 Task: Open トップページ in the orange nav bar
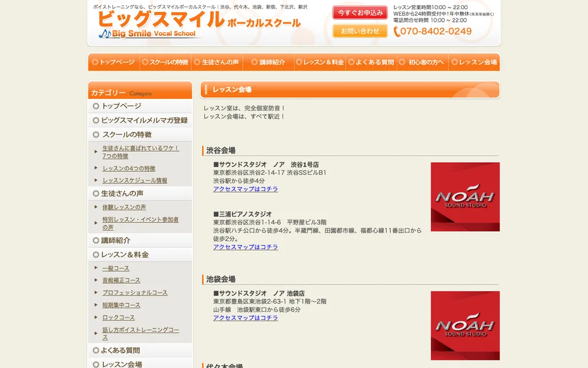(114, 62)
